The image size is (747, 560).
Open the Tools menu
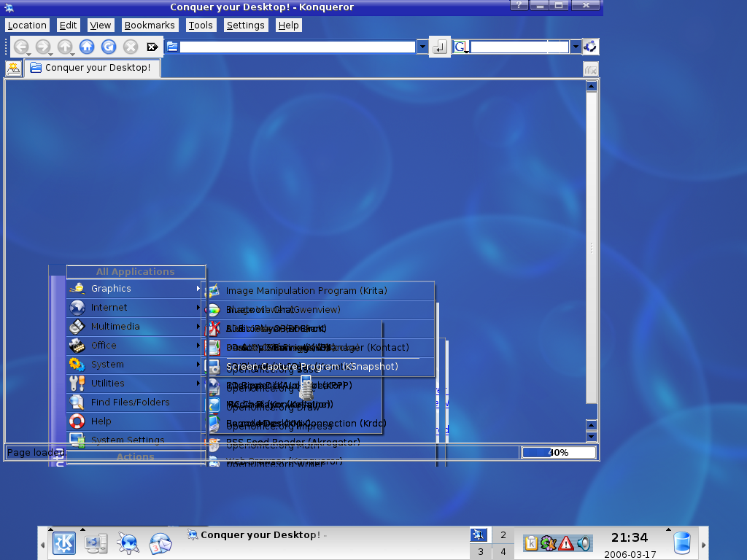pyautogui.click(x=201, y=26)
